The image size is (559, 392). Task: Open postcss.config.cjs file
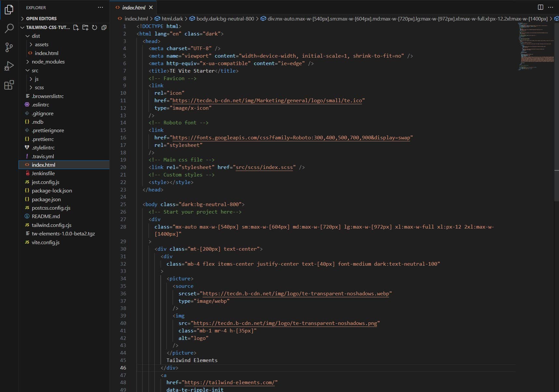point(64,208)
